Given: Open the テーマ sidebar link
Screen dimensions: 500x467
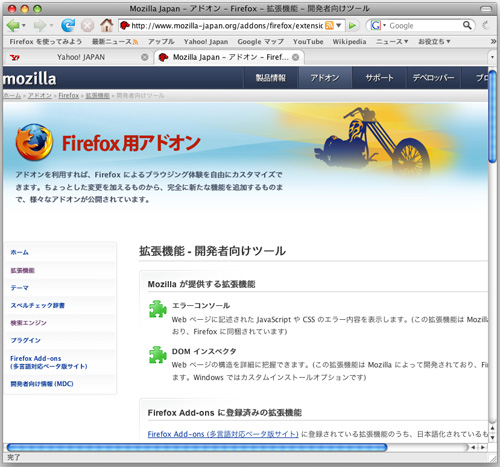Looking at the screenshot, I should (x=19, y=288).
